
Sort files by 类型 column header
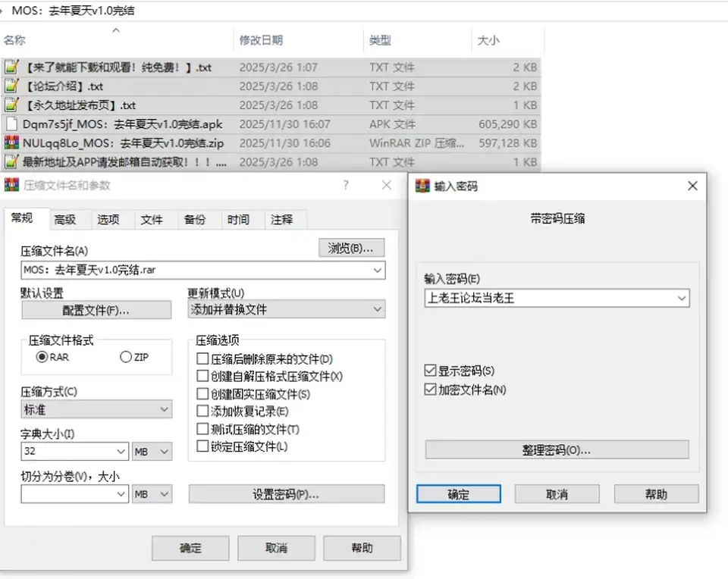point(417,40)
